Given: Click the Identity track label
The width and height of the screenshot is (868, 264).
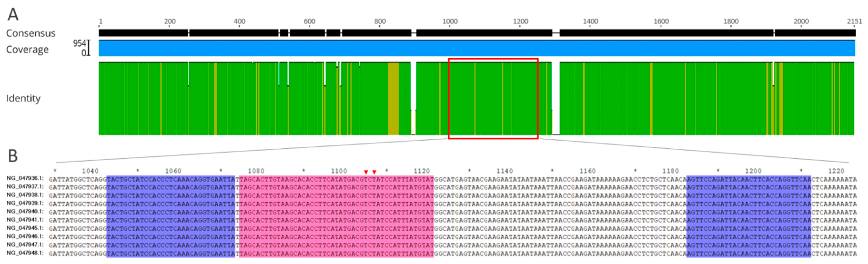Looking at the screenshot, I should pos(23,98).
